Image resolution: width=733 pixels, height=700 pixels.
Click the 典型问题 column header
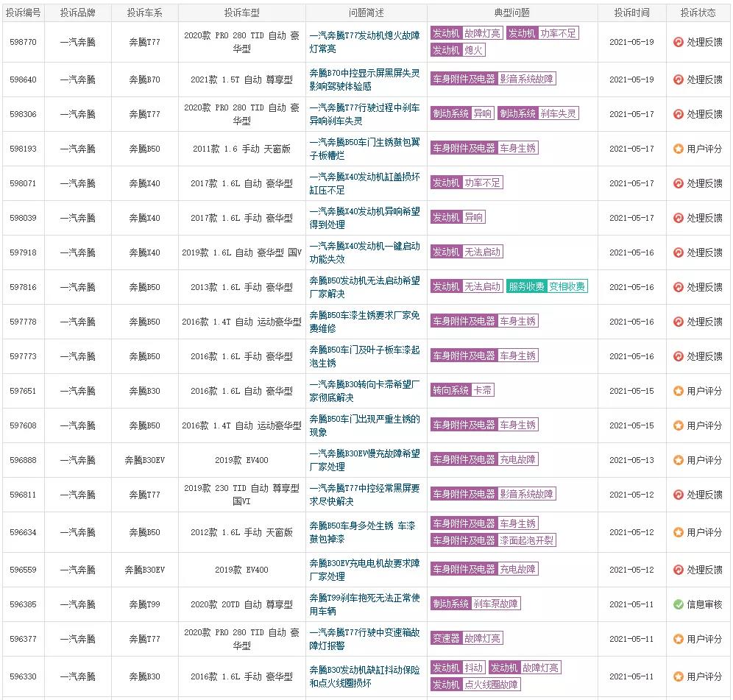click(x=512, y=13)
